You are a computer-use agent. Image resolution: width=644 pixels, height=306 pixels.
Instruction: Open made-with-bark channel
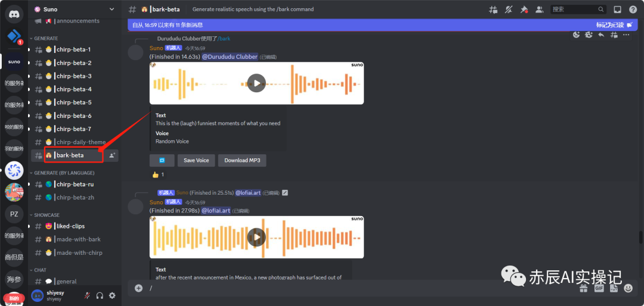[75, 239]
